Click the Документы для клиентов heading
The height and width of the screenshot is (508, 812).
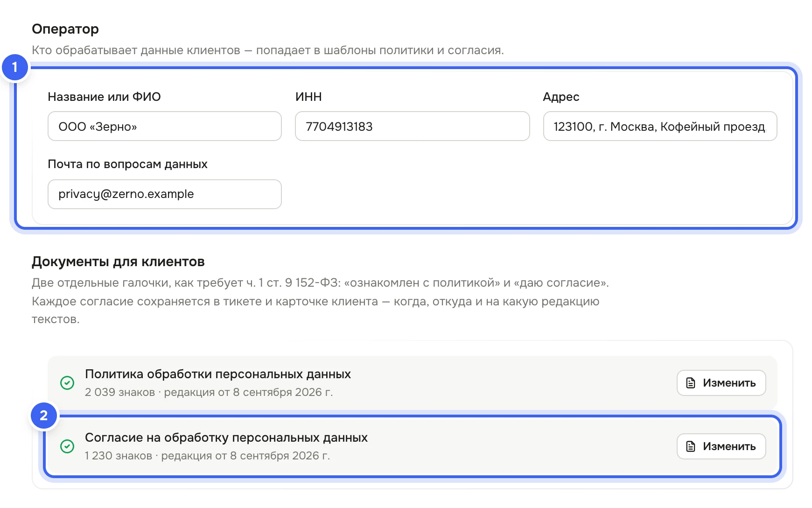point(118,261)
